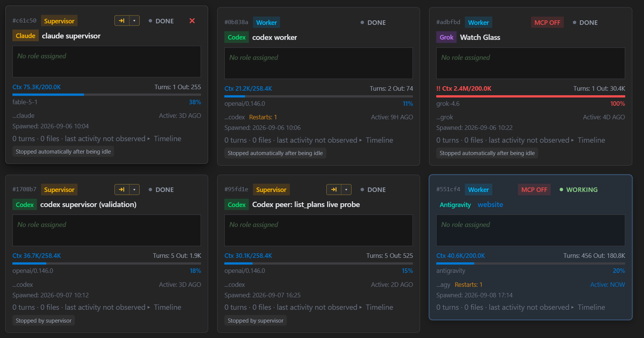Click the Grok provider badge
Screen dimensions: 644x338
pyautogui.click(x=446, y=37)
